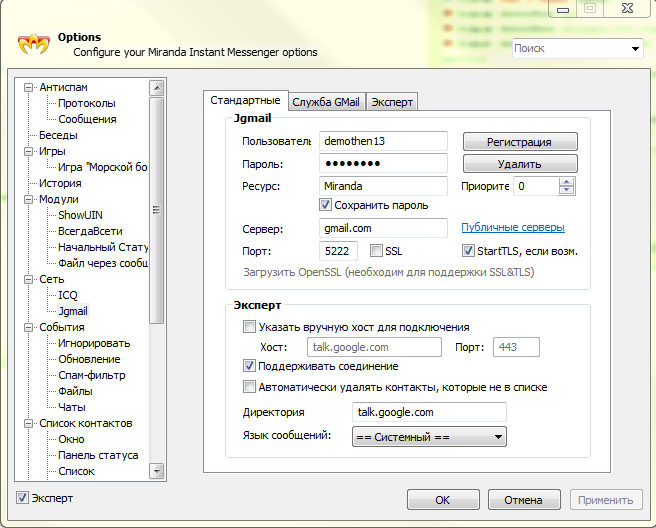656x528 pixels.
Task: Select Окно under Список контактов
Action: (x=71, y=439)
